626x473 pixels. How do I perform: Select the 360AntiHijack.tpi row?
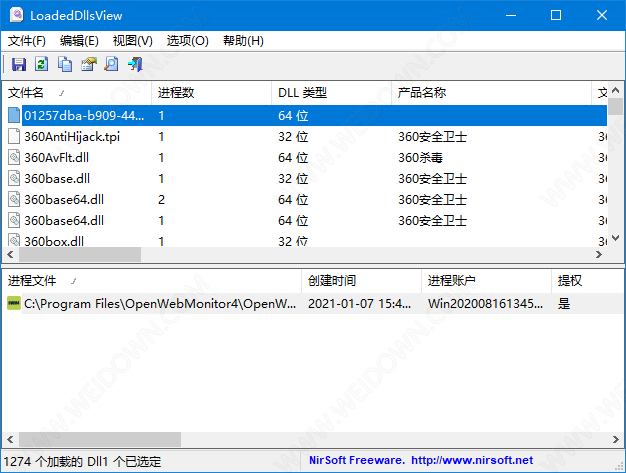point(305,137)
